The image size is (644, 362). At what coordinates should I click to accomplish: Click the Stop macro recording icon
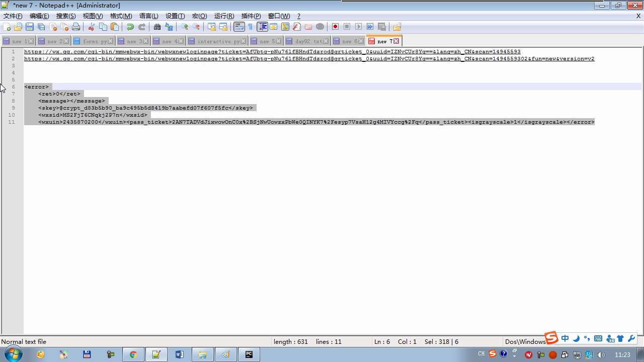tap(347, 27)
